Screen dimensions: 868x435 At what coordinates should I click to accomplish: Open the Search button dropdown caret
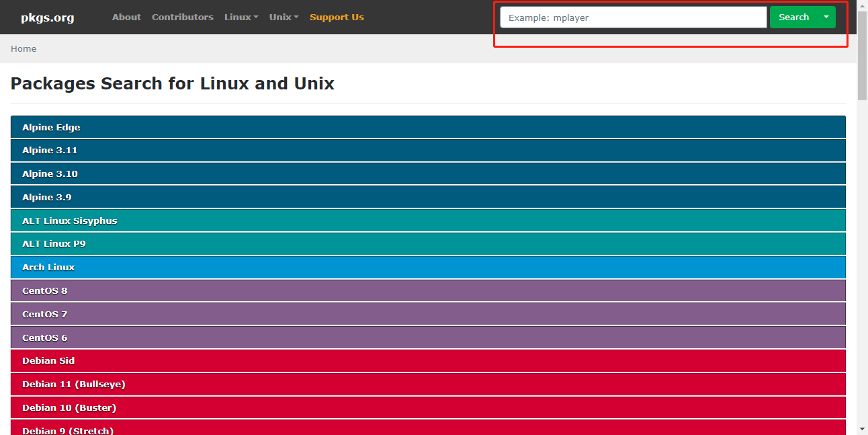pyautogui.click(x=828, y=17)
